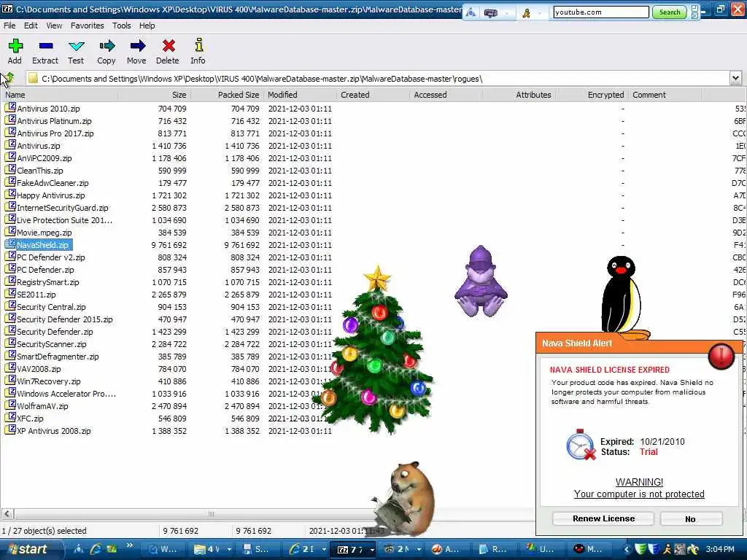The width and height of the screenshot is (747, 560).
Task: Click the Copy arrow icon
Action: [x=107, y=46]
